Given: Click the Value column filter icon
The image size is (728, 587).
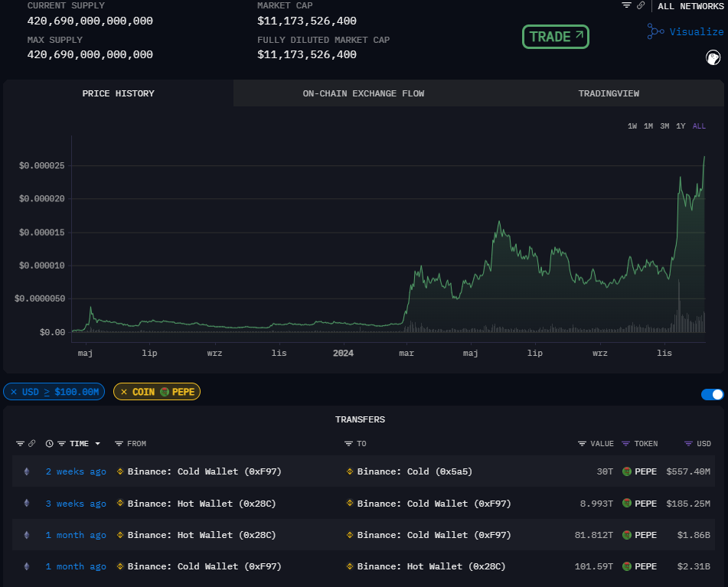Looking at the screenshot, I should pyautogui.click(x=583, y=444).
